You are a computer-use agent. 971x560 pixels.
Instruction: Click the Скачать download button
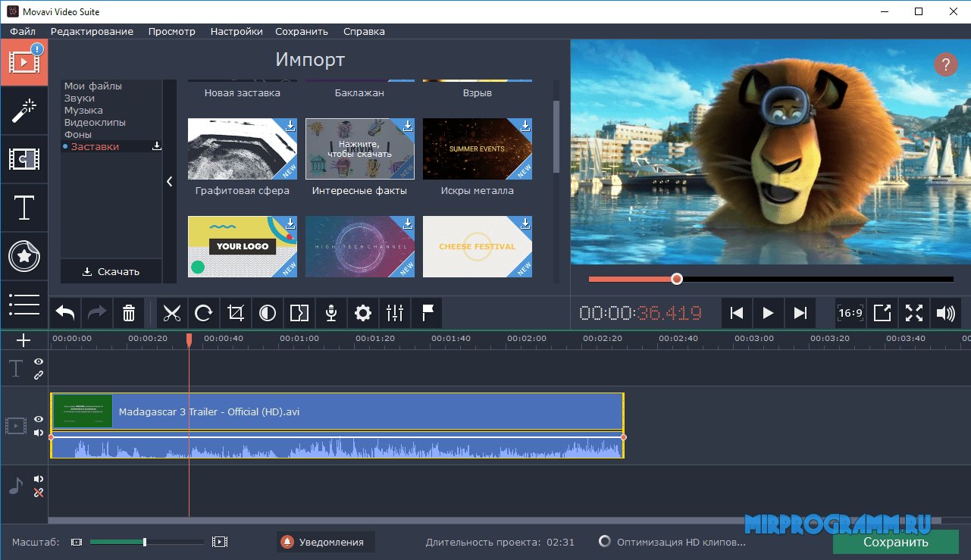click(x=111, y=271)
